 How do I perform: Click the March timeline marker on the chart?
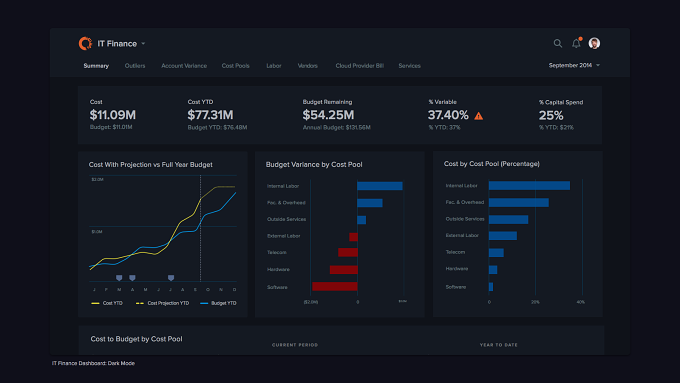(x=119, y=278)
